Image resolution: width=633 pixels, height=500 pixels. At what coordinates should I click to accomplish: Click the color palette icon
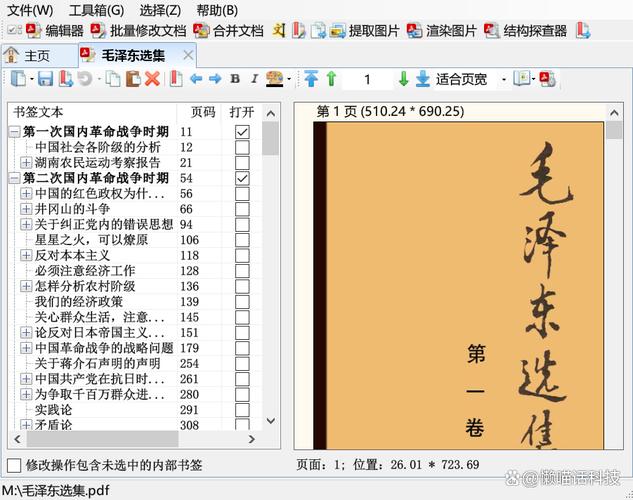coord(275,79)
